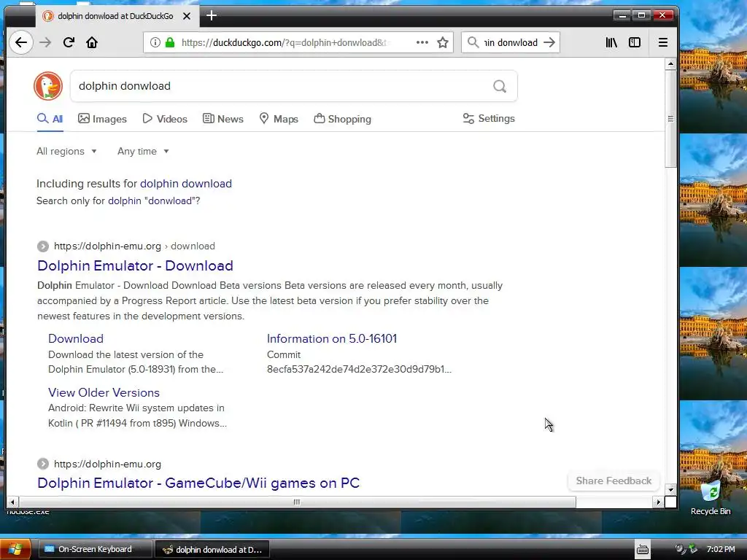The image size is (747, 560).
Task: Open the page actions three-dot menu
Action: 422,42
